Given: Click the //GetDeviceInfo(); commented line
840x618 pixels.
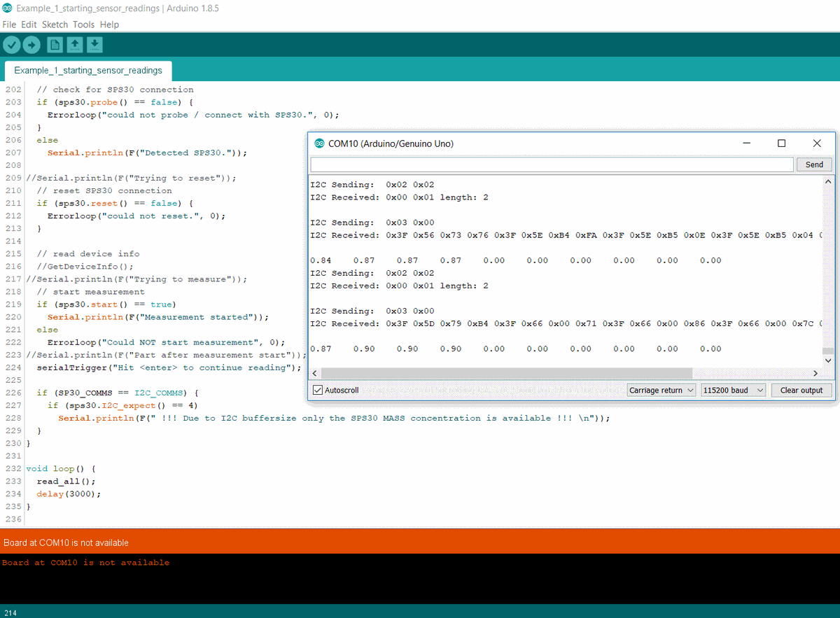Looking at the screenshot, I should [85, 267].
